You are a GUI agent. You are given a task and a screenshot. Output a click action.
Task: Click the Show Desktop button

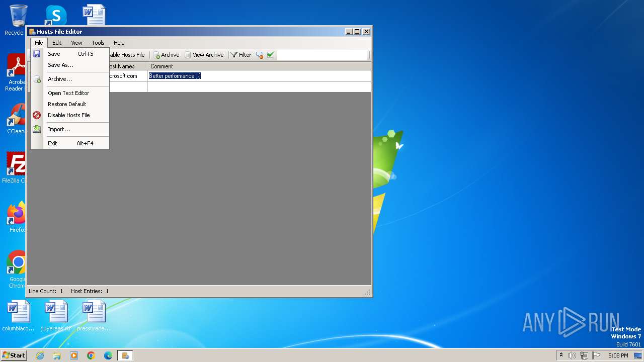(638, 355)
